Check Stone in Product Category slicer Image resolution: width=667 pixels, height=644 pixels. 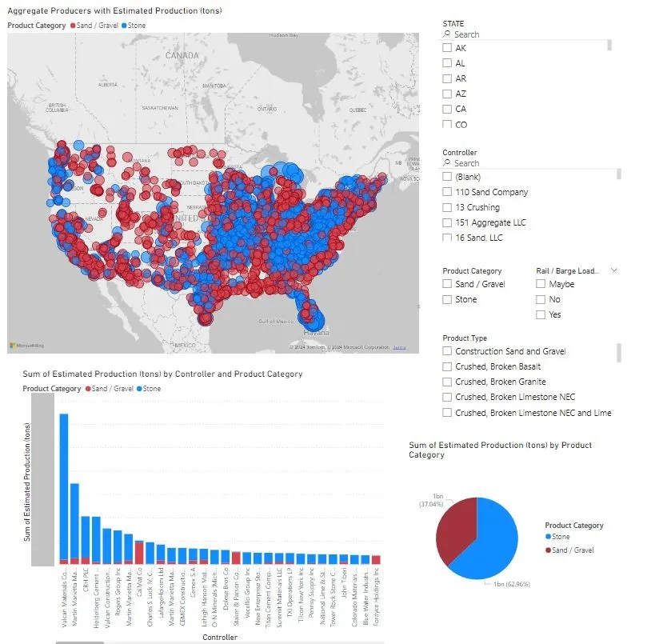447,300
